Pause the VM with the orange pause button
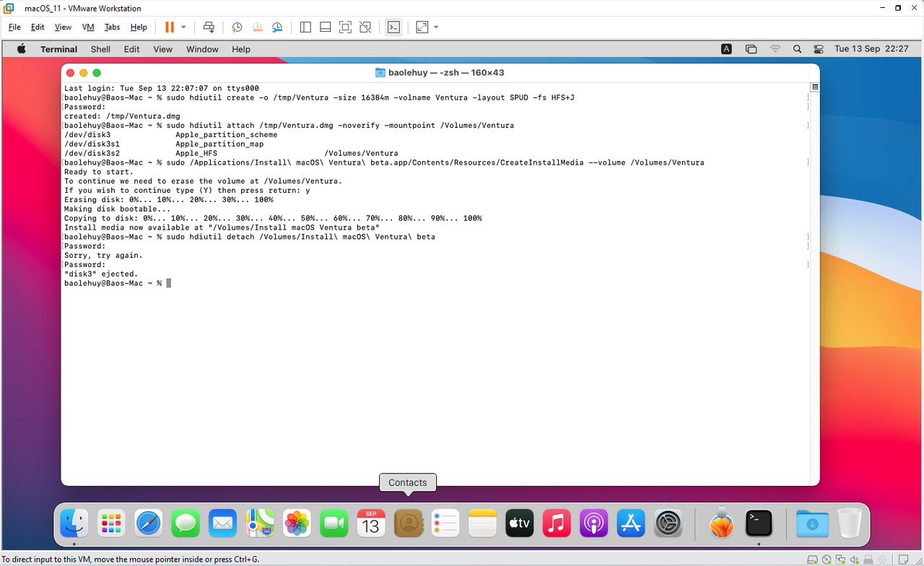924x566 pixels. pos(169,27)
